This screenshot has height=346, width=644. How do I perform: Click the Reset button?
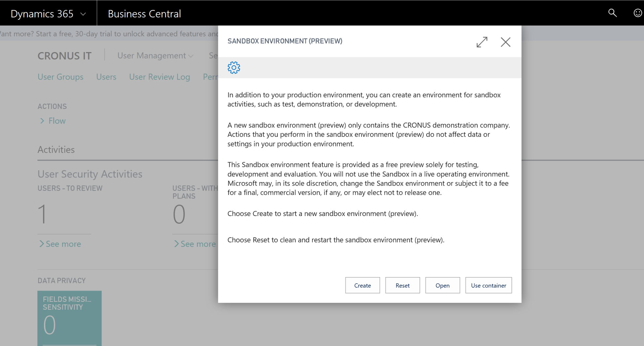[403, 285]
